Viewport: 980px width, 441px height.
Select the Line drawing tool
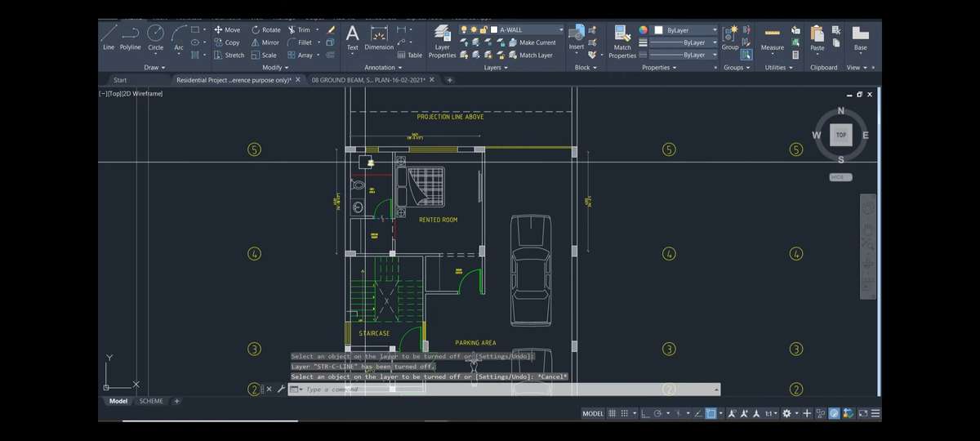coord(109,38)
